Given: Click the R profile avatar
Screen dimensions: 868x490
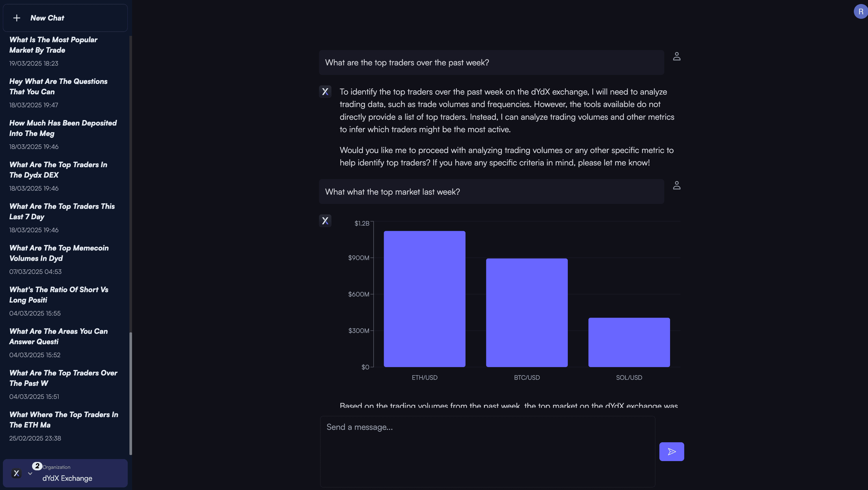Looking at the screenshot, I should point(860,12).
